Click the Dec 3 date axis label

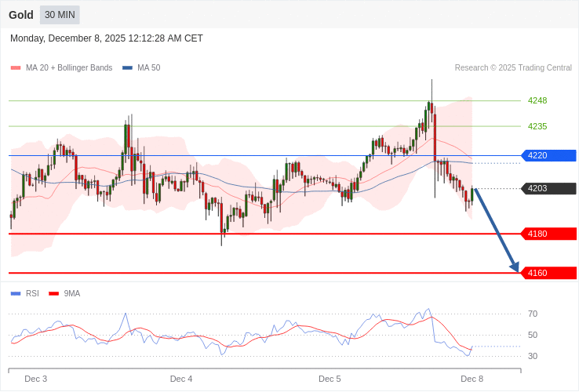pos(36,379)
